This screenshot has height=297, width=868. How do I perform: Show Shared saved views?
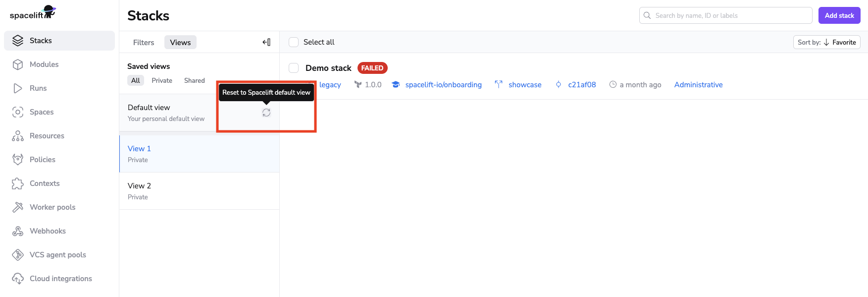coord(194,80)
